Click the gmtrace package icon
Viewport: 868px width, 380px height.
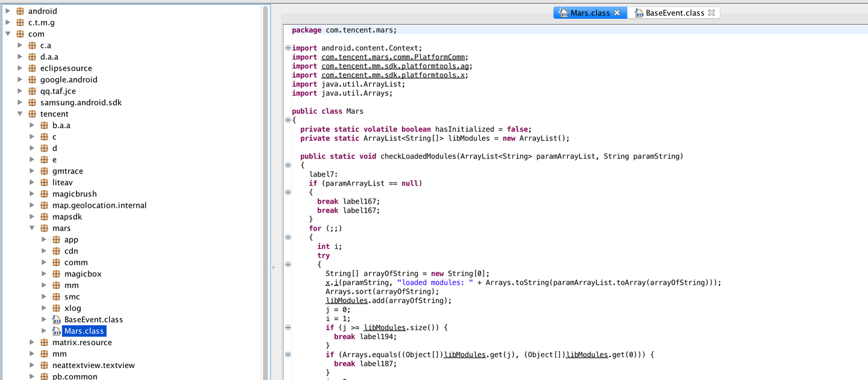coord(44,170)
